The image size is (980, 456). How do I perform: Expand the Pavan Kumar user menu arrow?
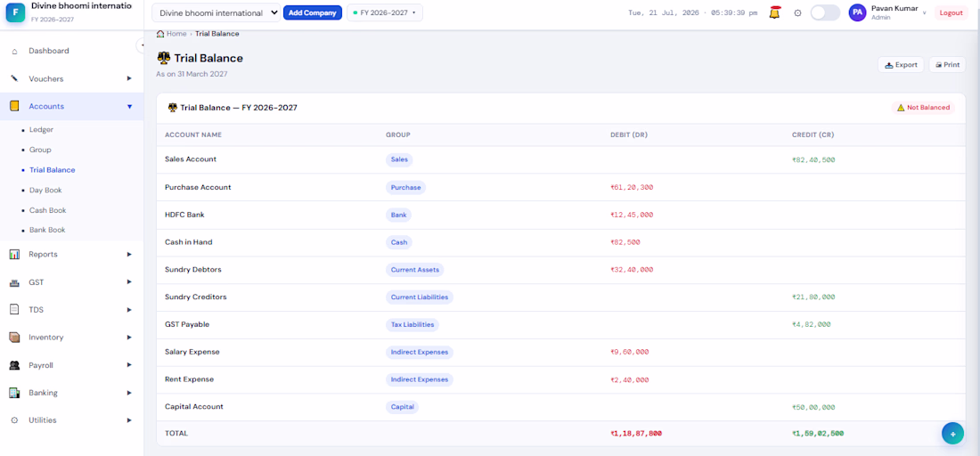pos(925,12)
